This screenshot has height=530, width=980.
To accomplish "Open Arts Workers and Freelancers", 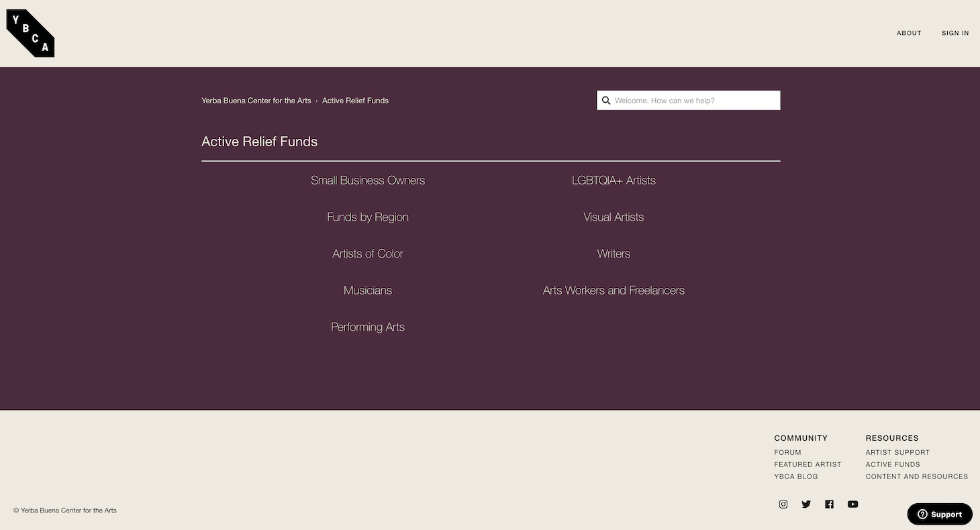I will 614,290.
